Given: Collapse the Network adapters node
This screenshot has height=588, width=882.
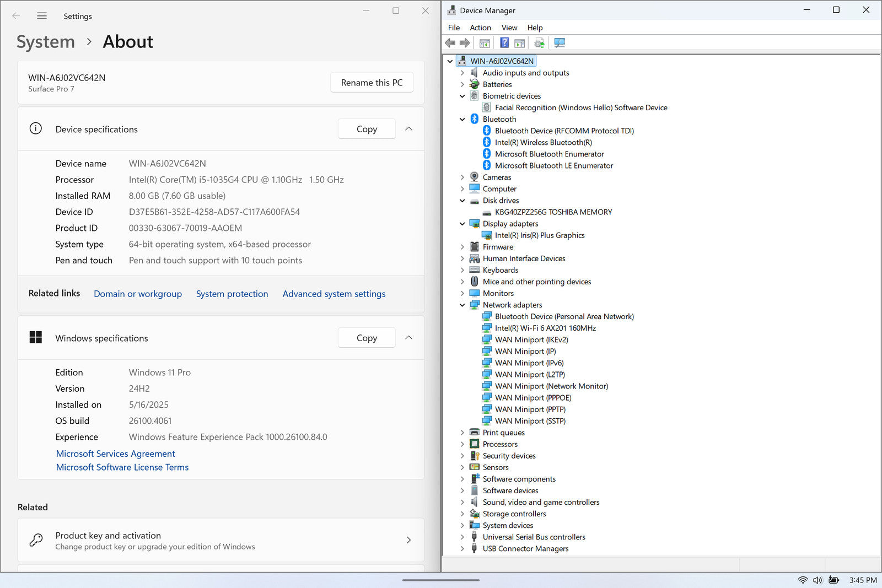Looking at the screenshot, I should (x=462, y=305).
